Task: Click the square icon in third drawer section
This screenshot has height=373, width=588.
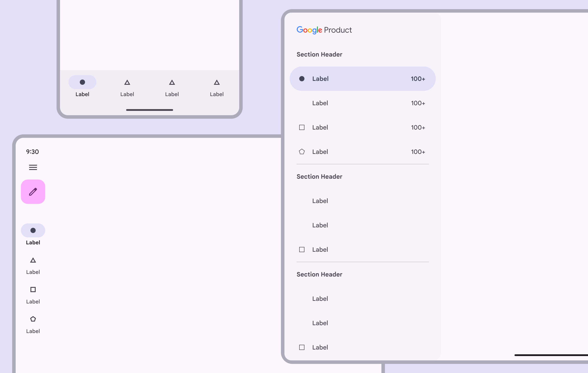Action: (x=302, y=347)
